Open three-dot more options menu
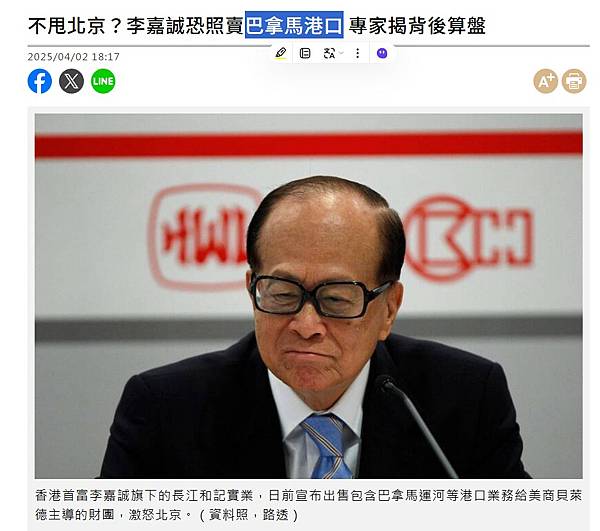 click(x=357, y=53)
